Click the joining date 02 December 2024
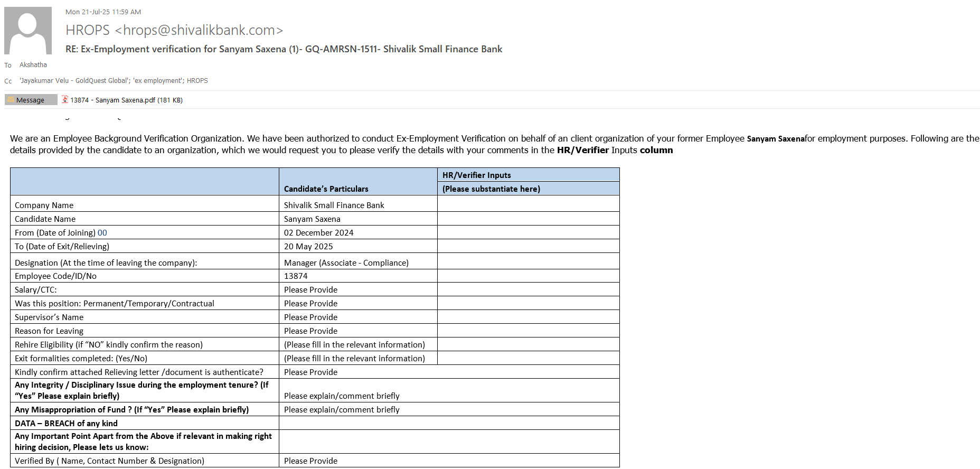980x469 pixels. click(x=319, y=232)
